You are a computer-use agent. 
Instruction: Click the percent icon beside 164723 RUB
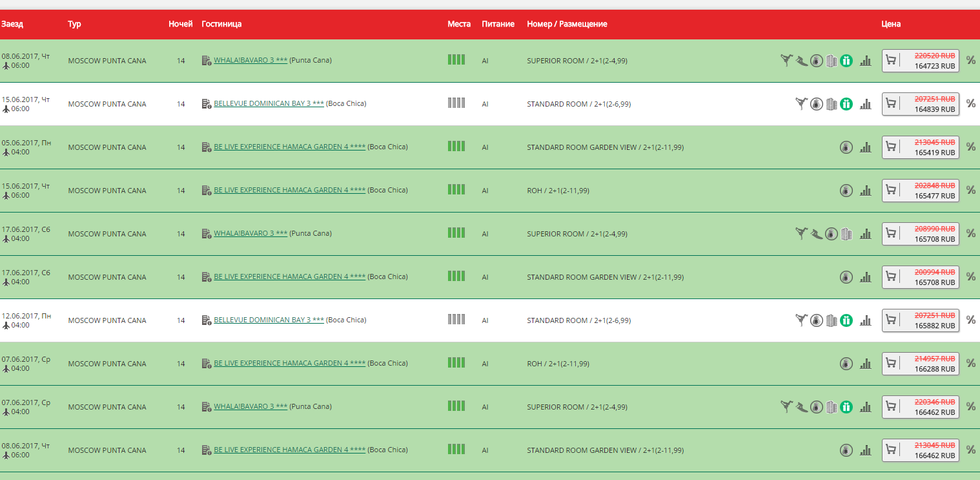(x=971, y=60)
